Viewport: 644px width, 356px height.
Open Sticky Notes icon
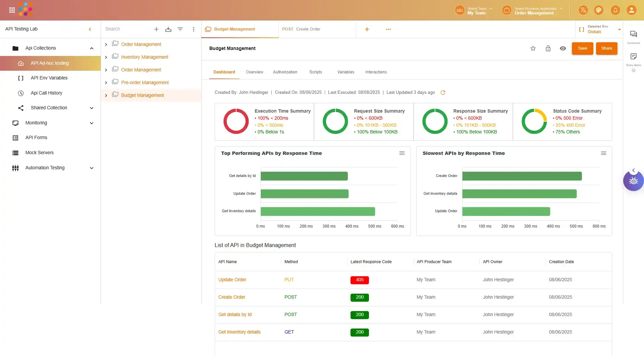click(633, 57)
